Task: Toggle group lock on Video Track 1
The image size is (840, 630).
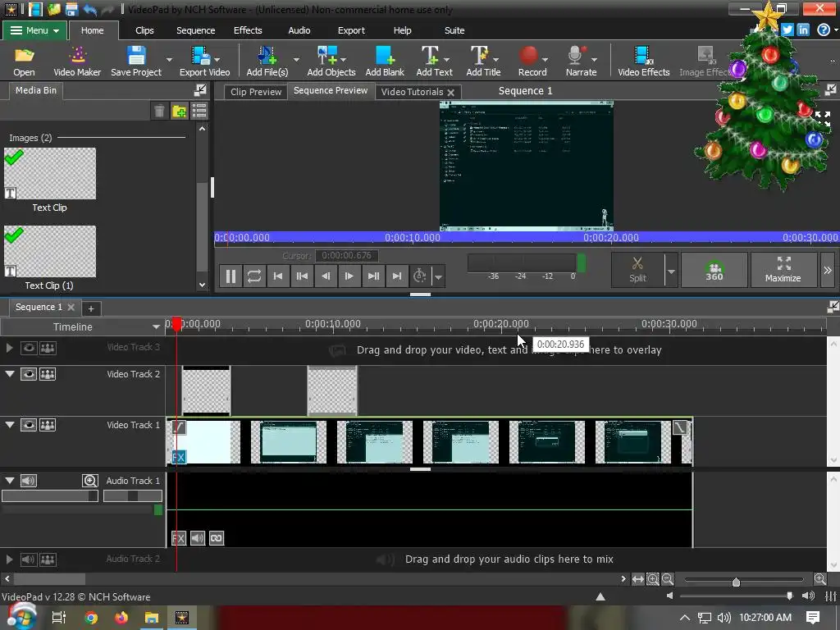Action: click(48, 425)
